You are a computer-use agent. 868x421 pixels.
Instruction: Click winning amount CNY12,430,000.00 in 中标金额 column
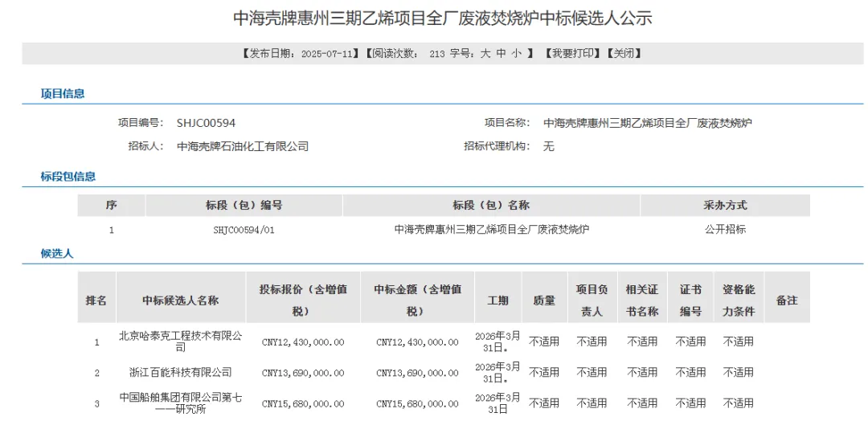pyautogui.click(x=417, y=342)
